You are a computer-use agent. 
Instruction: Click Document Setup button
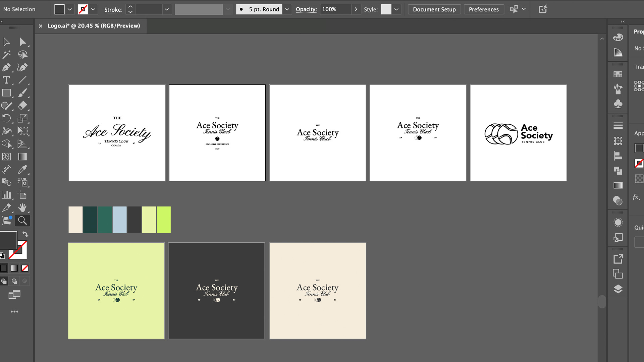(434, 9)
